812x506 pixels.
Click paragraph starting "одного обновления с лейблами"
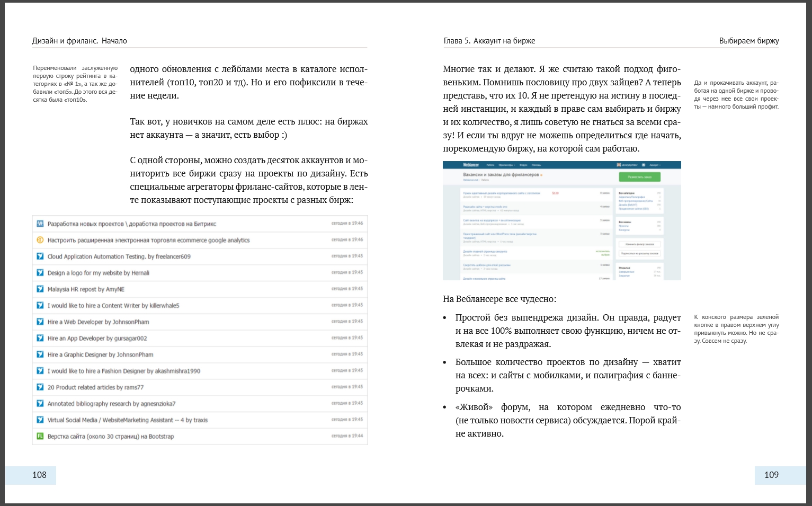249,82
